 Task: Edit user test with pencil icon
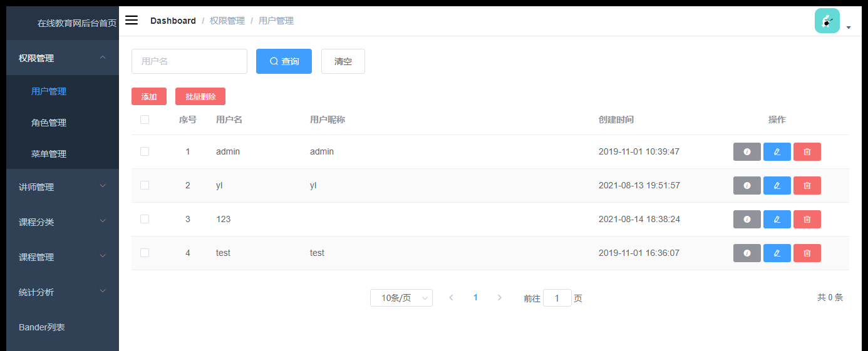777,253
